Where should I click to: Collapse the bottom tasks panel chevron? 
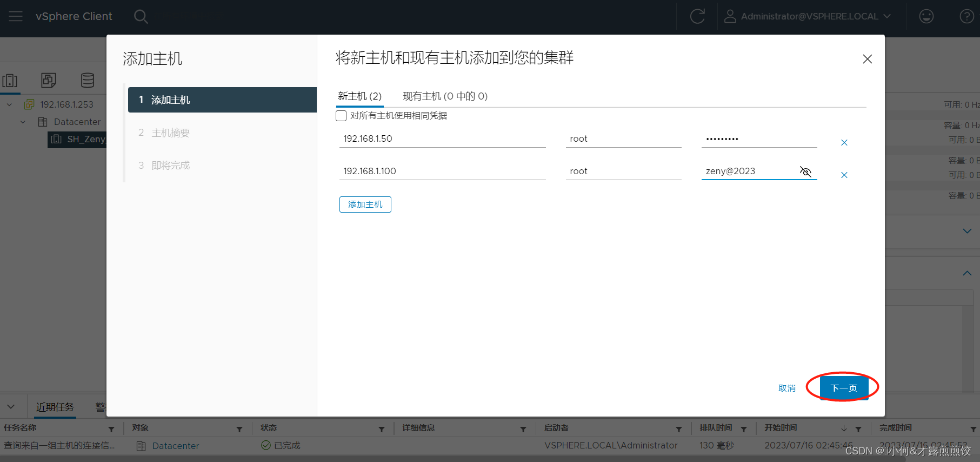[11, 406]
